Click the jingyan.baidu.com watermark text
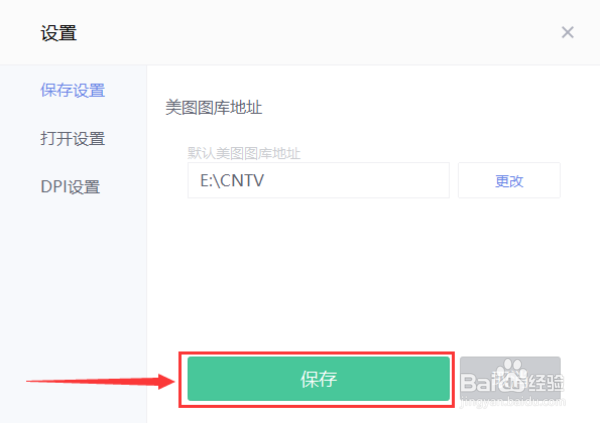This screenshot has width=600, height=423. click(x=513, y=402)
